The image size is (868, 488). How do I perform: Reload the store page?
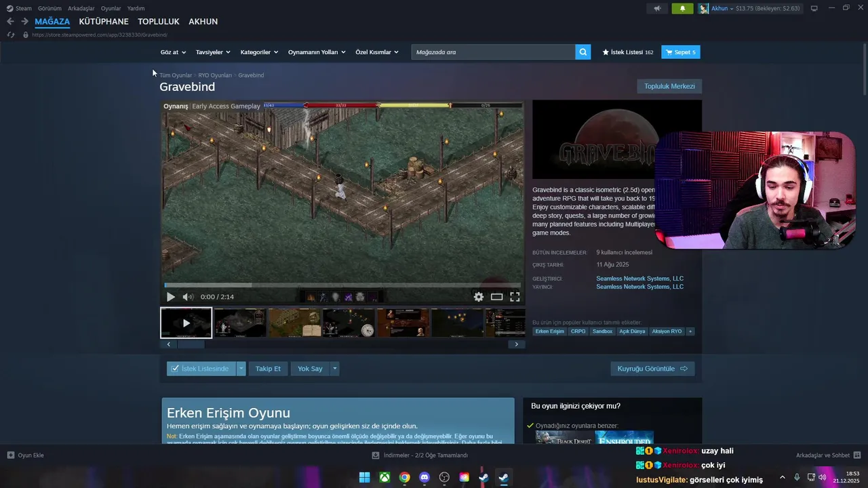10,35
